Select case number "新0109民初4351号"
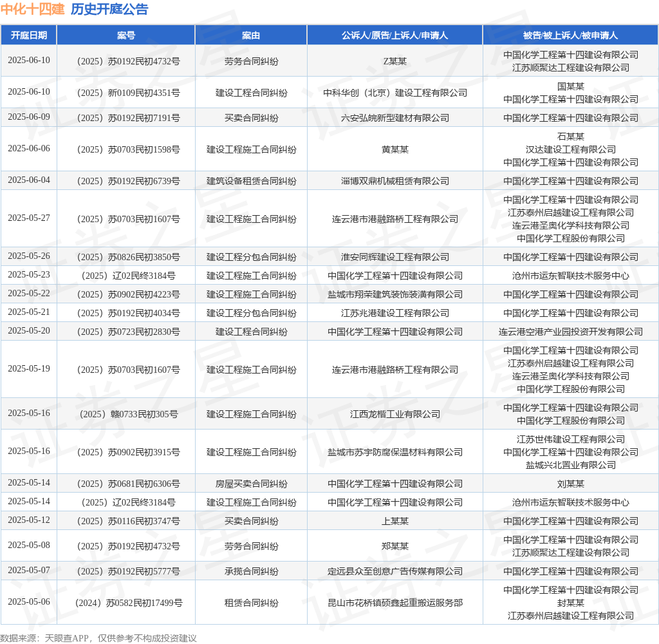This screenshot has width=659, height=644. click(x=144, y=93)
